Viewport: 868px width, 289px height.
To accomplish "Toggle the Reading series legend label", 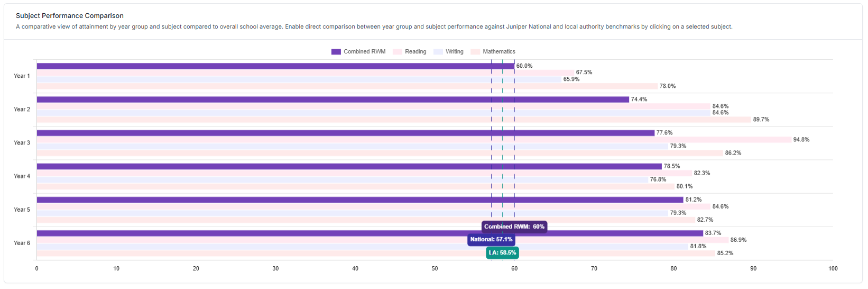I will pos(415,52).
